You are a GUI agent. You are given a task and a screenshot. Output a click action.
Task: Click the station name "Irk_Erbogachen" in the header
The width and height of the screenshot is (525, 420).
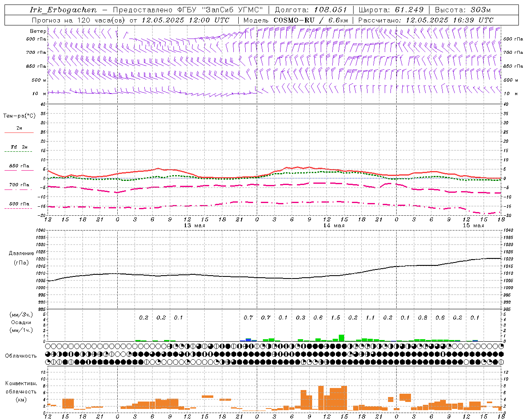click(x=64, y=10)
